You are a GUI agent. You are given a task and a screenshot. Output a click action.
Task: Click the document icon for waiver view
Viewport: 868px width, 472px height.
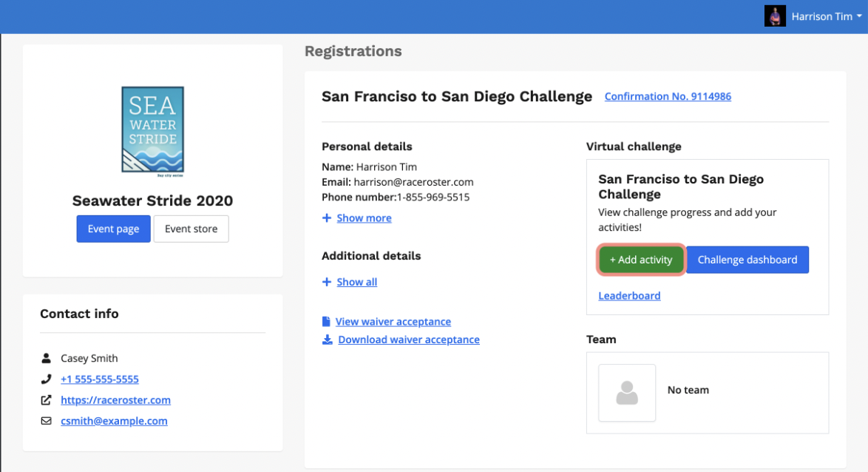click(x=327, y=322)
